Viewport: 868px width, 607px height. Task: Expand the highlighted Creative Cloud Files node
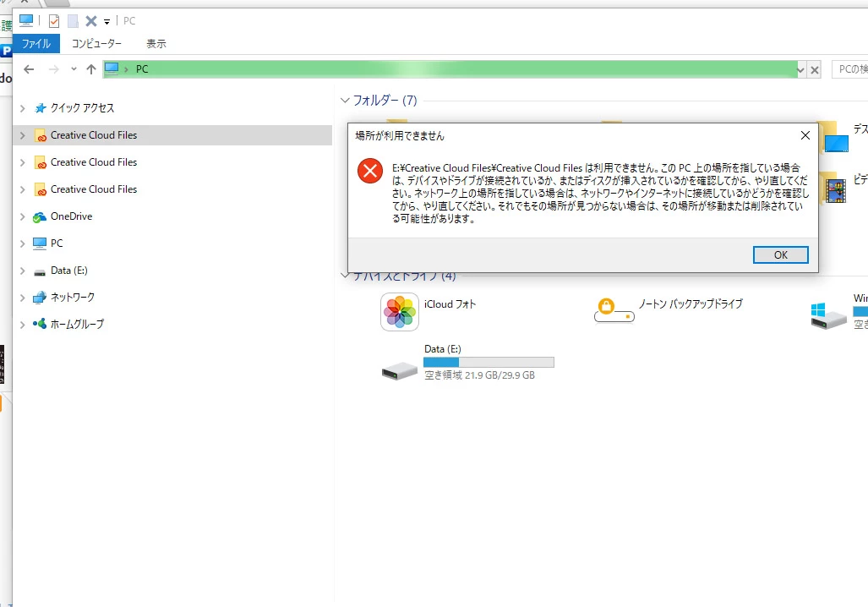[23, 136]
